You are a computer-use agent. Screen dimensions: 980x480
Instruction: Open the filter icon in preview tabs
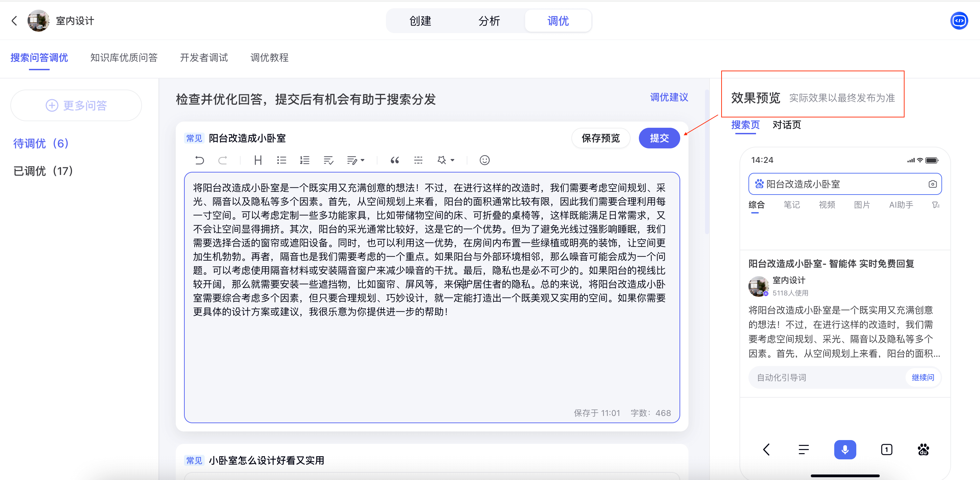tap(936, 205)
